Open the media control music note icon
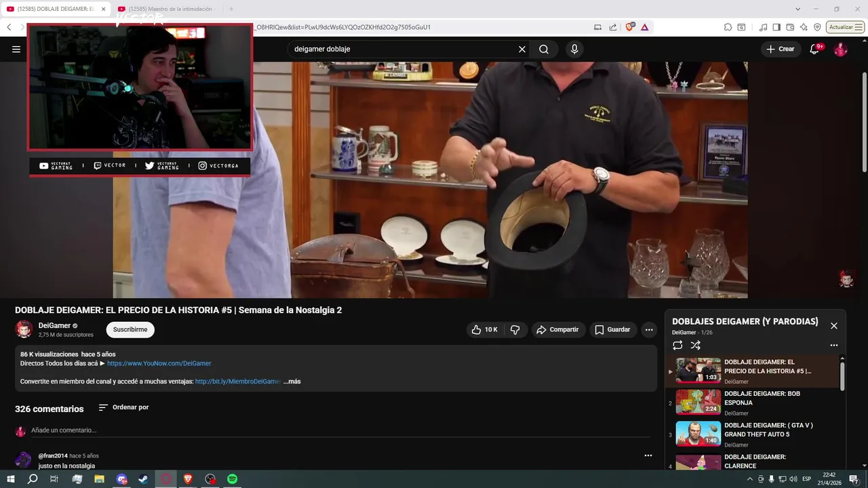Image resolution: width=868 pixels, height=488 pixels. [x=764, y=27]
